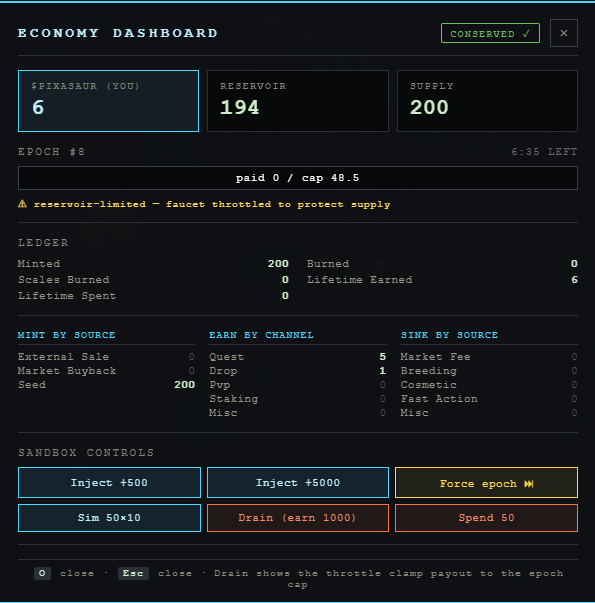Click the Quest earn channel row

pyautogui.click(x=298, y=357)
